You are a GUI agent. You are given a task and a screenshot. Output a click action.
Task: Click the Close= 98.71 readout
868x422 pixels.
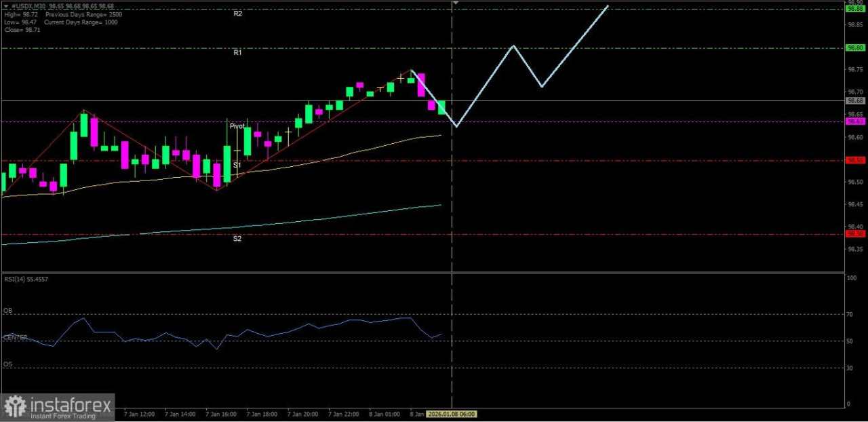click(x=22, y=30)
